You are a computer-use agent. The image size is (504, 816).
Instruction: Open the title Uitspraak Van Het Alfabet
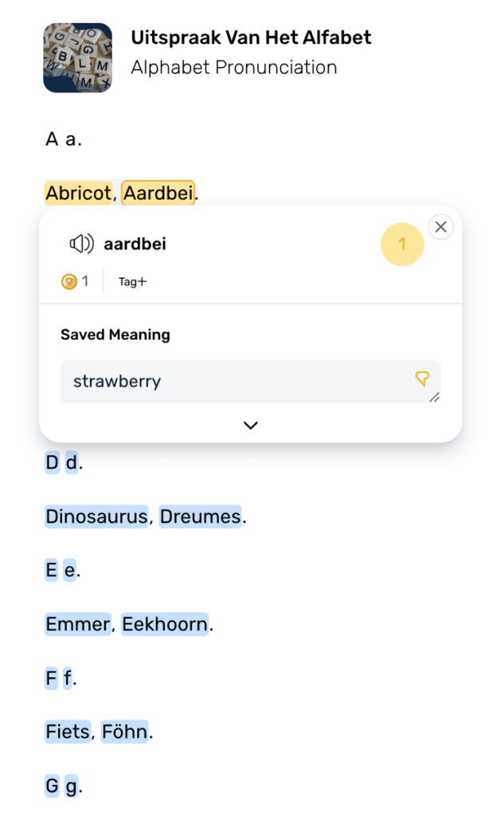tap(251, 37)
